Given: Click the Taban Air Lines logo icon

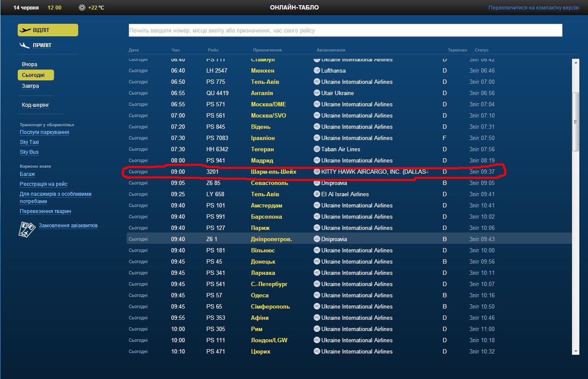Looking at the screenshot, I should pyautogui.click(x=317, y=149).
